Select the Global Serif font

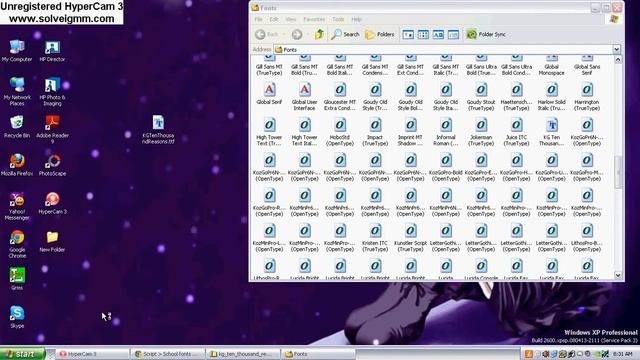(x=269, y=93)
